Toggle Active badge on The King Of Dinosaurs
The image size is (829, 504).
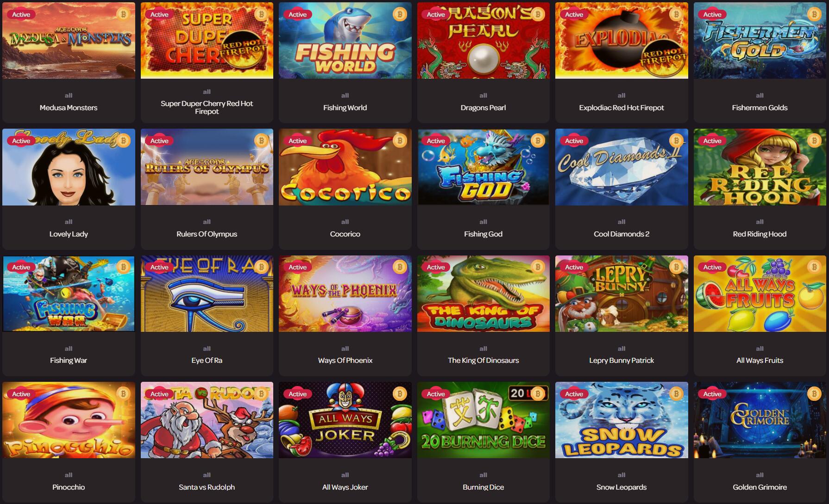[x=436, y=267]
